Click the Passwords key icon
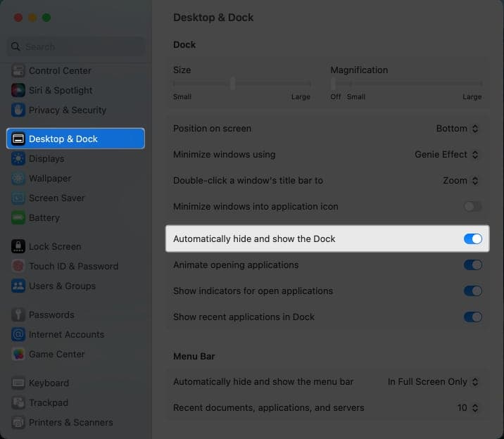Image resolution: width=504 pixels, height=439 pixels. pos(18,314)
